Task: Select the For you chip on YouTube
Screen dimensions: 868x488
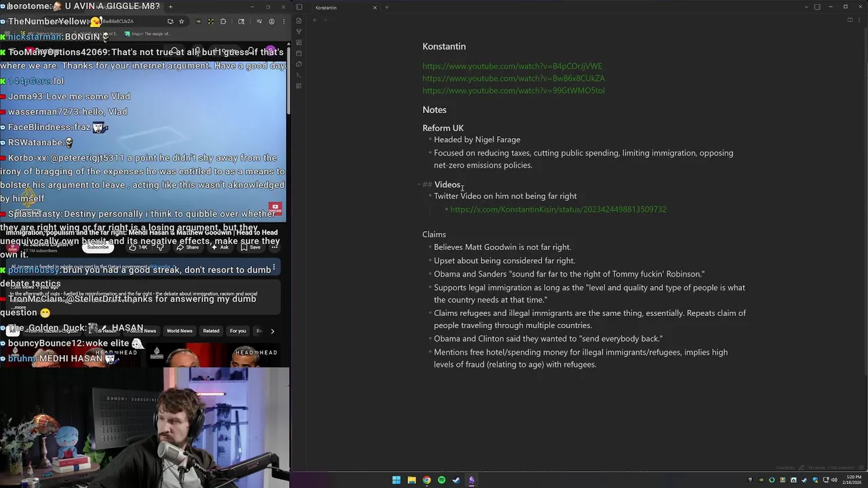Action: tap(237, 331)
